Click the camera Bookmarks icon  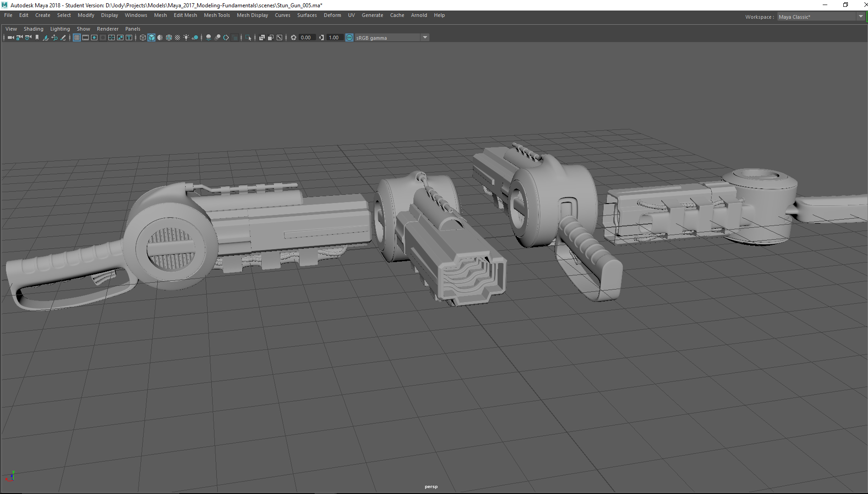[x=37, y=38]
